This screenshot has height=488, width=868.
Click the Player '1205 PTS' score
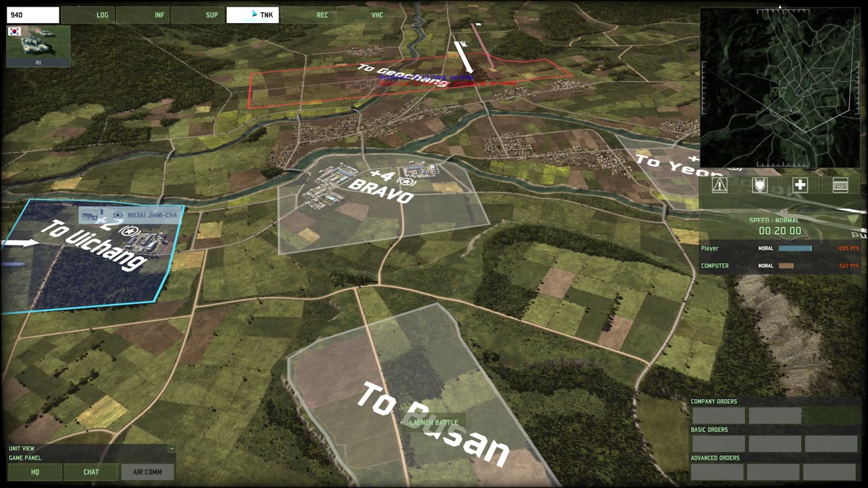pyautogui.click(x=848, y=249)
